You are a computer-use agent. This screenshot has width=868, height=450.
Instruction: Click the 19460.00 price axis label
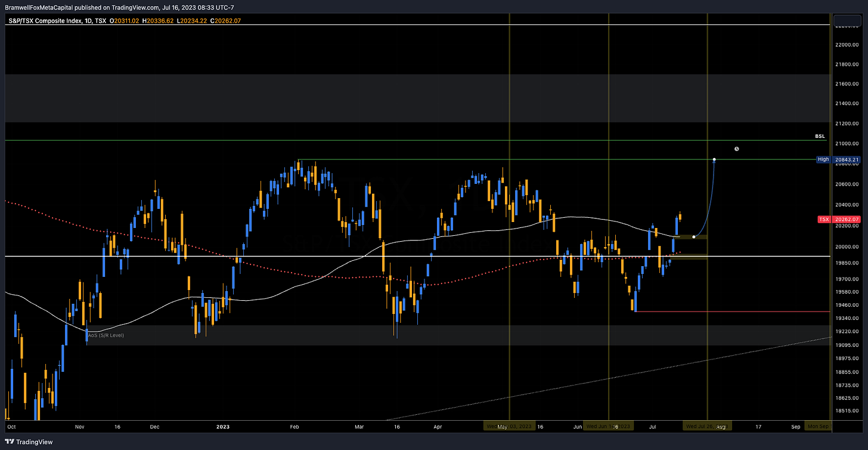pyautogui.click(x=847, y=305)
